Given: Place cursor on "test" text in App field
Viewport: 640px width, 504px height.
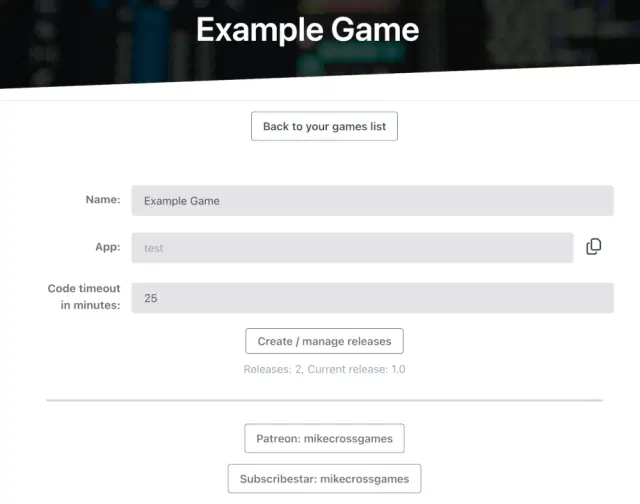Looking at the screenshot, I should [154, 248].
